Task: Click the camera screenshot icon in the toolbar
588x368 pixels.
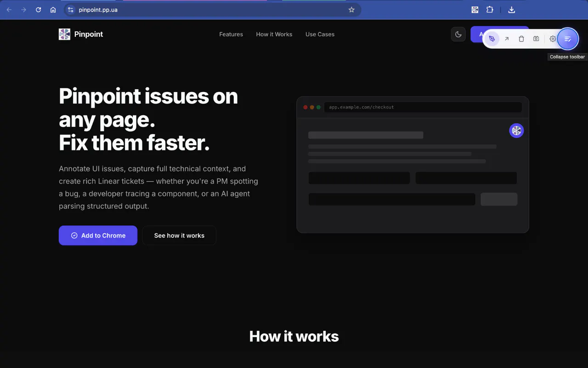Action: tap(536, 39)
